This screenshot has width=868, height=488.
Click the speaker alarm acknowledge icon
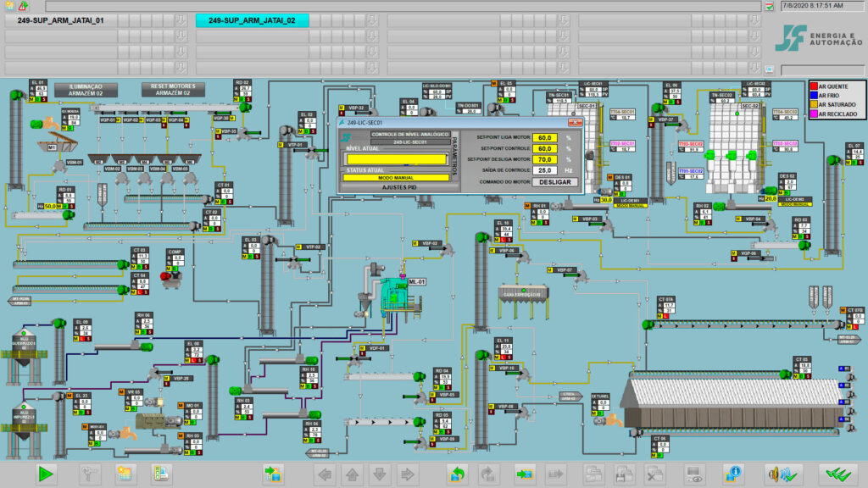782,474
